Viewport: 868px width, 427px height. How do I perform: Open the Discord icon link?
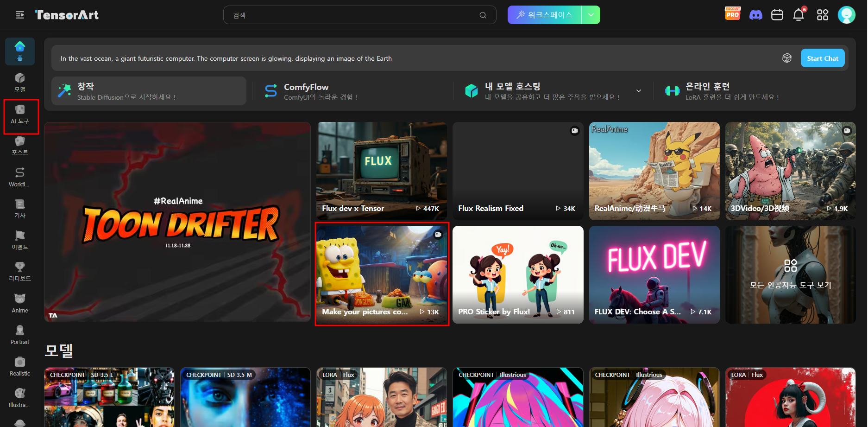tap(756, 15)
